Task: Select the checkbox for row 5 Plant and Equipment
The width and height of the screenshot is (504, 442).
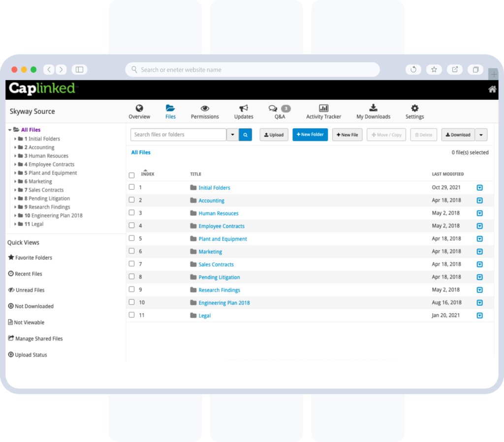Action: click(x=131, y=238)
